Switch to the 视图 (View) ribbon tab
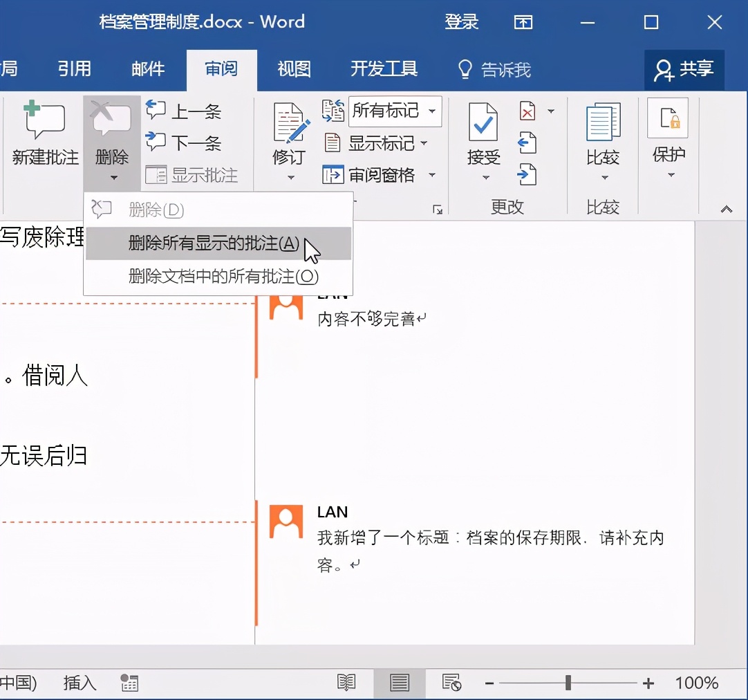 point(293,68)
